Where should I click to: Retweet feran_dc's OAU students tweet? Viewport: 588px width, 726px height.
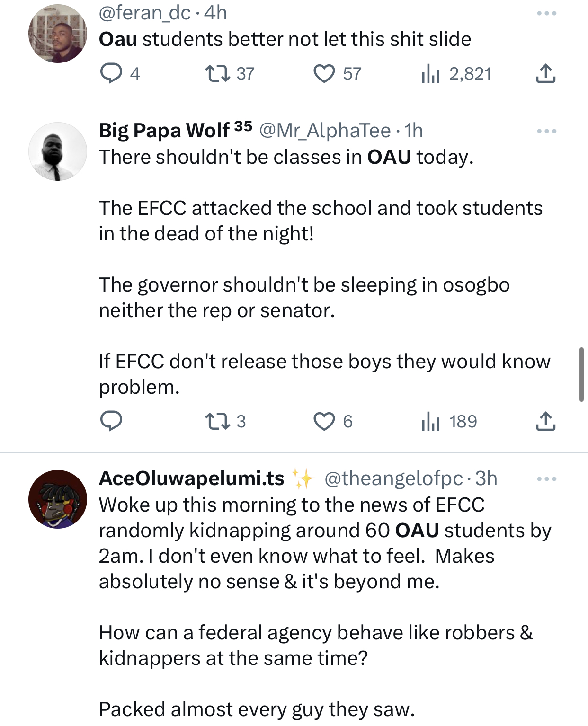click(x=217, y=74)
